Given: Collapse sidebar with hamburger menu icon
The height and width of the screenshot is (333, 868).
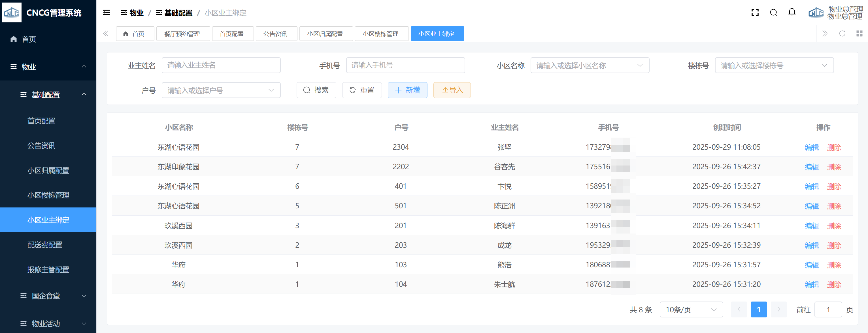Looking at the screenshot, I should point(107,13).
